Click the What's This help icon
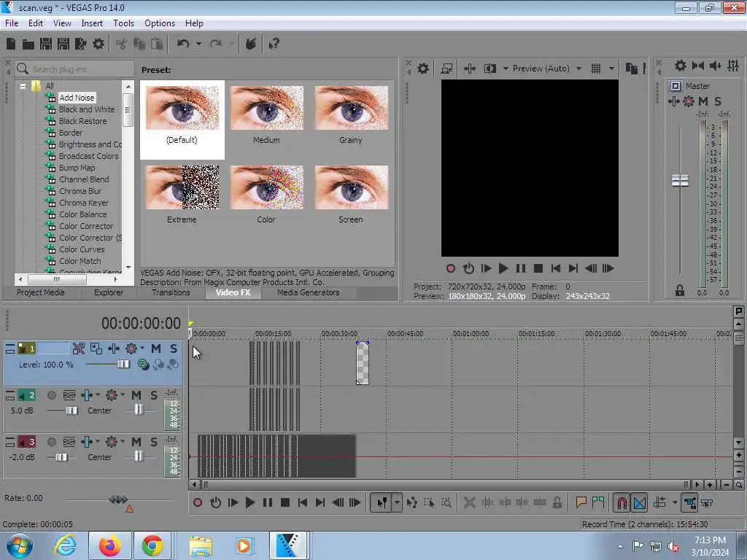The height and width of the screenshot is (560, 747). [x=274, y=44]
